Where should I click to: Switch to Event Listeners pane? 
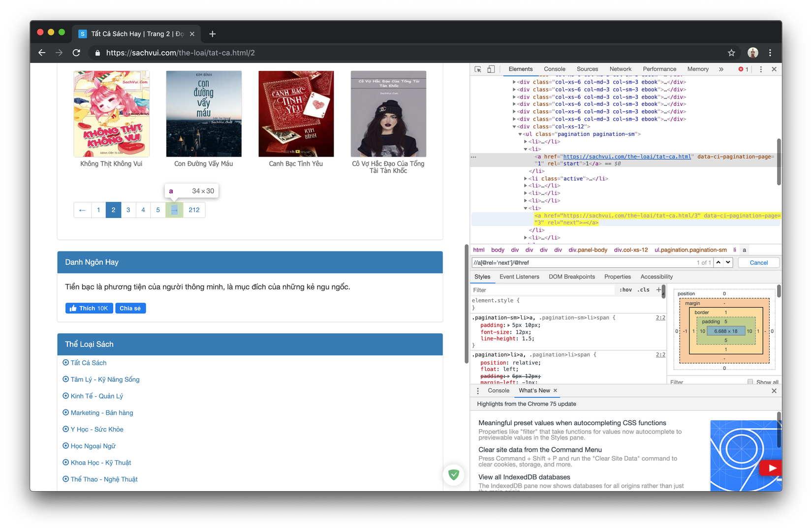519,277
